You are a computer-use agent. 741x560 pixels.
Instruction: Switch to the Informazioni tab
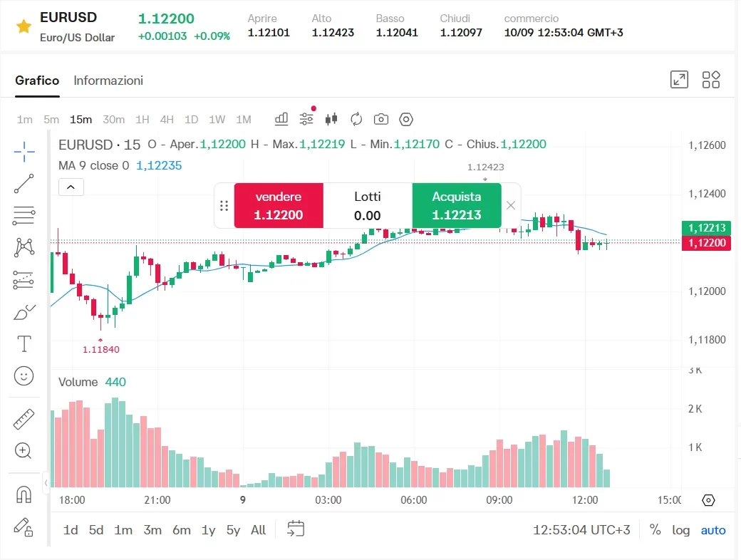(x=108, y=81)
